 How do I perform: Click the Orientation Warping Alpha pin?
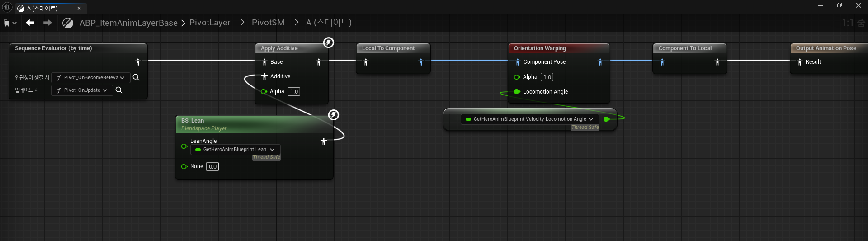[517, 77]
